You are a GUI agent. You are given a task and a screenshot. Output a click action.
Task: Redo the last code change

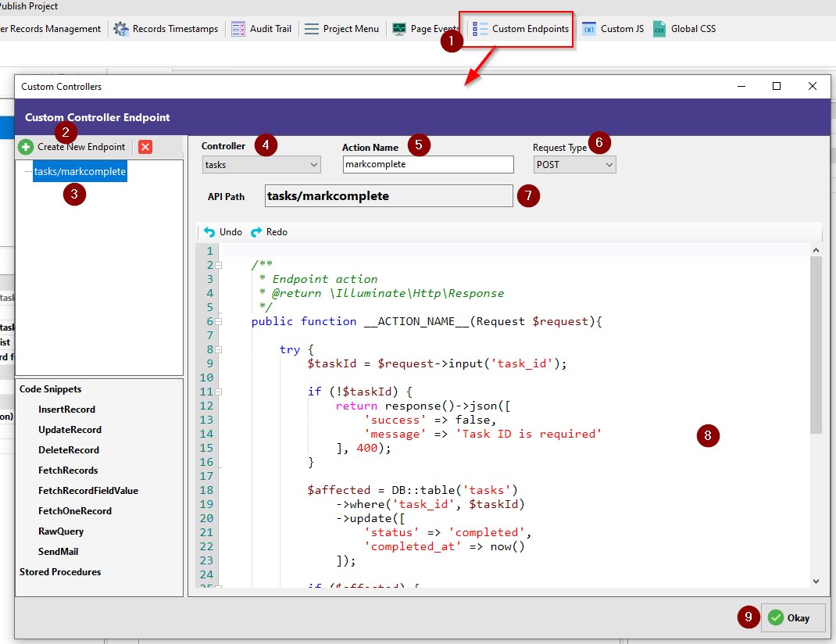click(x=269, y=231)
